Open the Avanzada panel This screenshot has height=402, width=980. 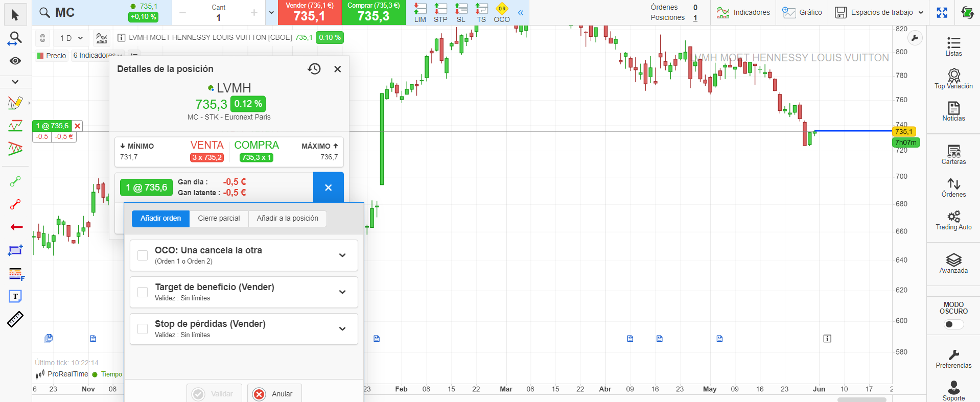click(x=953, y=264)
